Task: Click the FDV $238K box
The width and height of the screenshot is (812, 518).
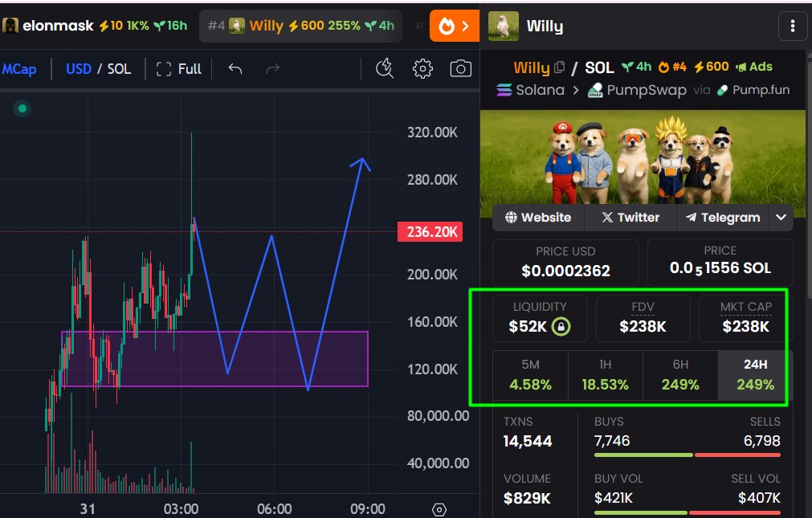Action: pos(643,317)
